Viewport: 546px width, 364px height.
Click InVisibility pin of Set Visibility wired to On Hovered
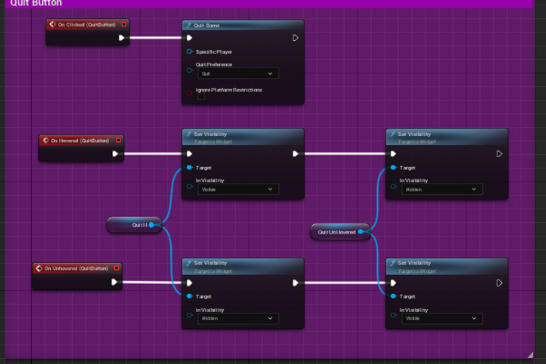click(x=189, y=186)
